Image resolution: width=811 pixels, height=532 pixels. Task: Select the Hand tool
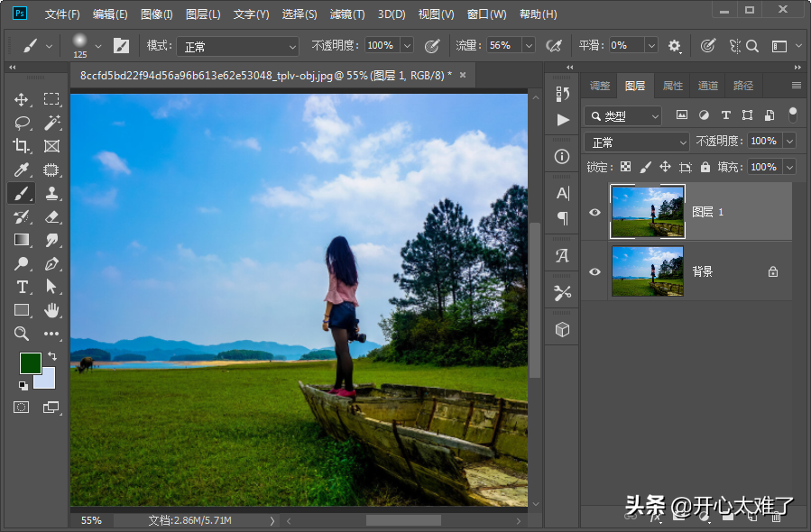click(x=51, y=310)
